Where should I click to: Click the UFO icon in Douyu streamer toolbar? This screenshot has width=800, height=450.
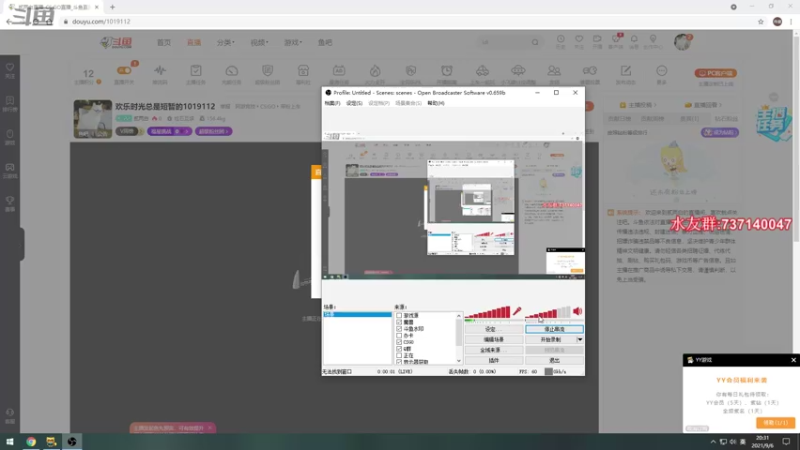518,70
